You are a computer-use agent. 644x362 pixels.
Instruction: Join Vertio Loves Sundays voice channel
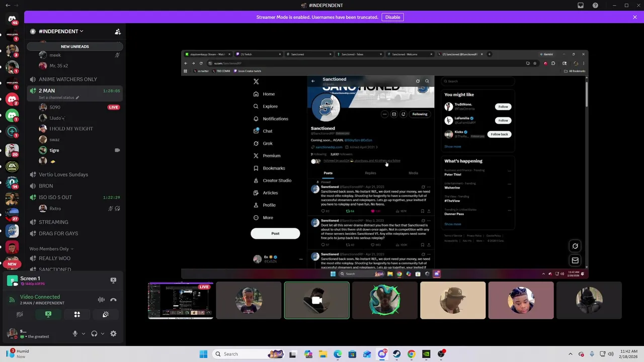74,174
